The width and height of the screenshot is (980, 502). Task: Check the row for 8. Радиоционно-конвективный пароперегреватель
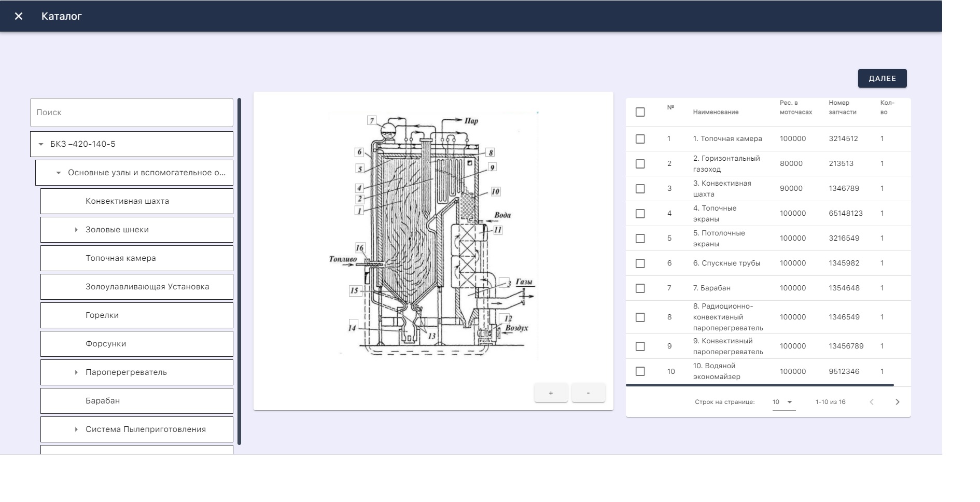click(640, 317)
